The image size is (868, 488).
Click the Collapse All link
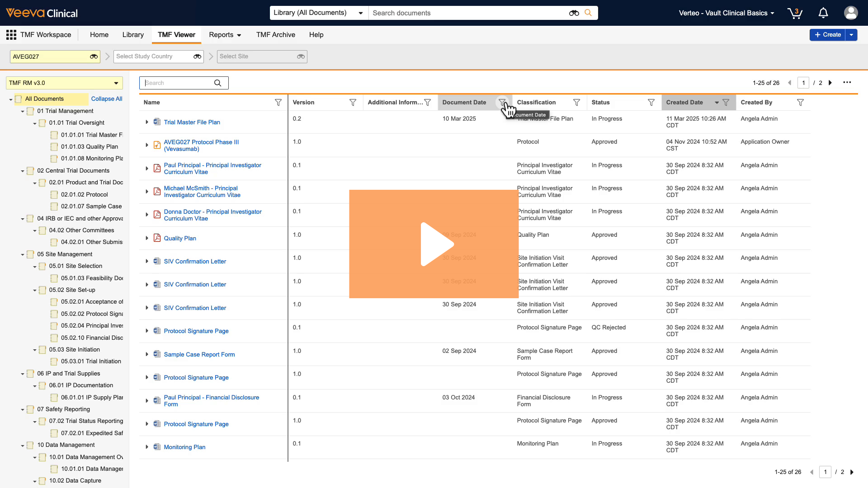pos(107,99)
